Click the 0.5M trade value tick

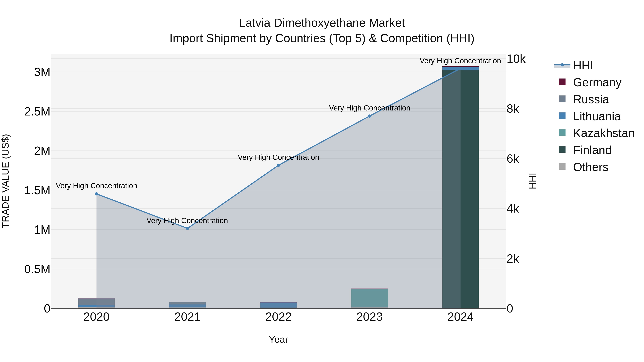tap(37, 269)
